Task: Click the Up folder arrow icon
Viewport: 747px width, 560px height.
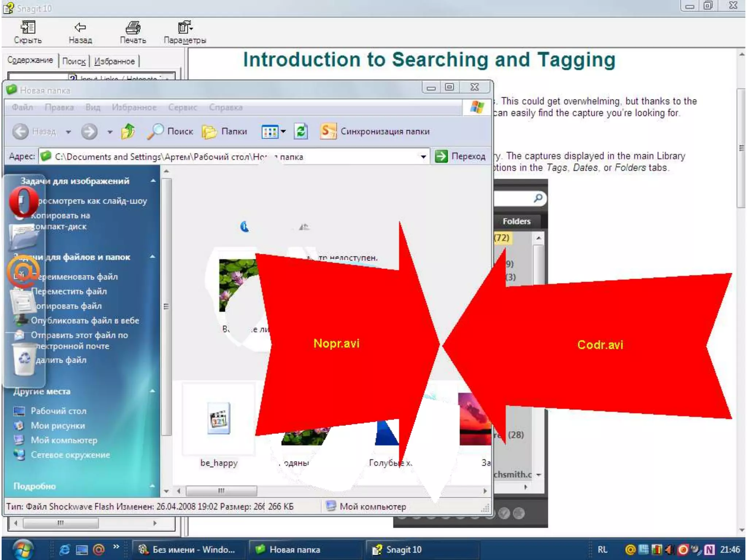Action: (x=128, y=131)
